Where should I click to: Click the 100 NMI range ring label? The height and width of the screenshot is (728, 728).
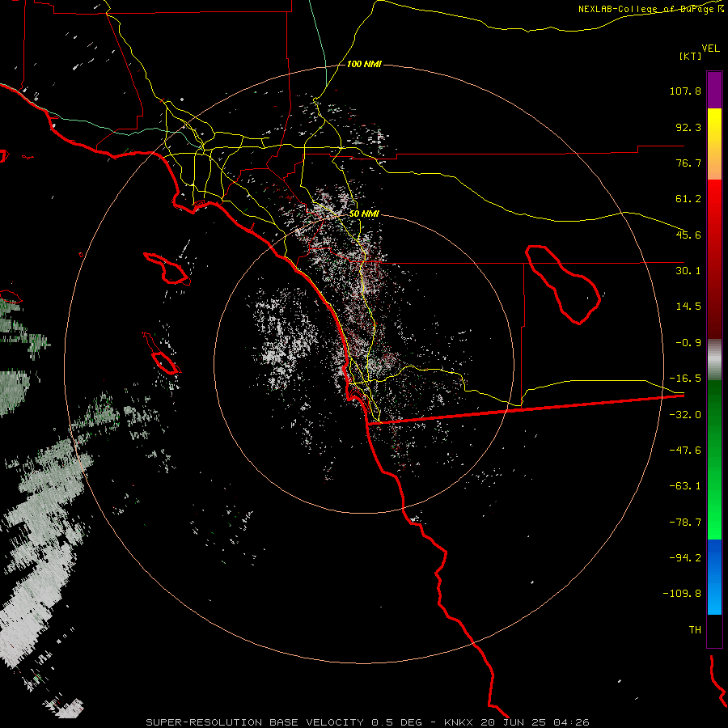coord(365,64)
